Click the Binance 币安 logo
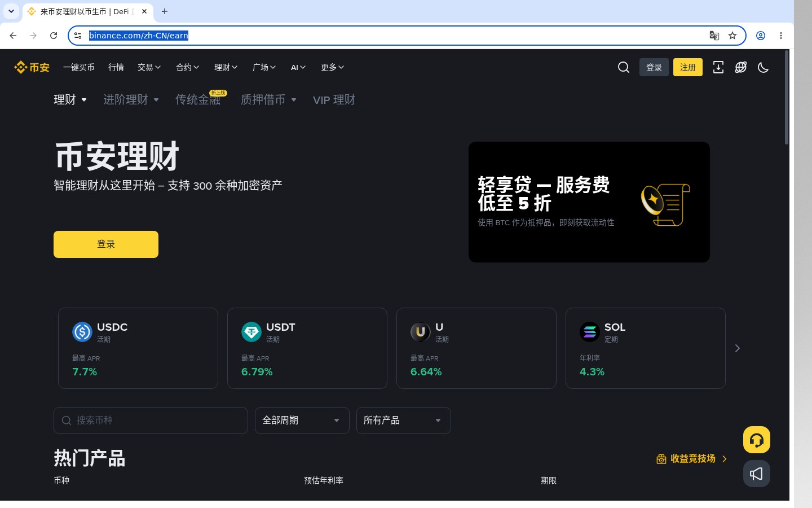Image resolution: width=812 pixels, height=508 pixels. (x=32, y=67)
